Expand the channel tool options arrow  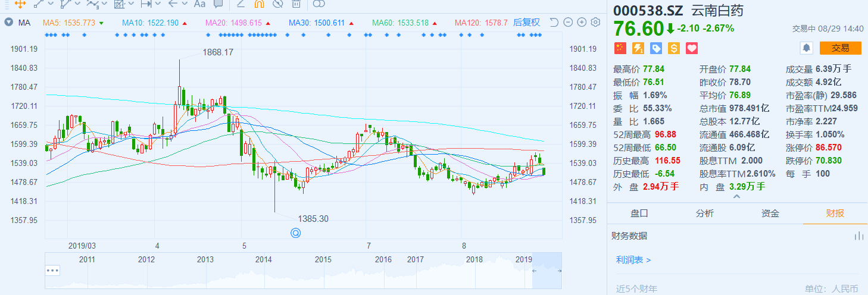pyautogui.click(x=78, y=4)
